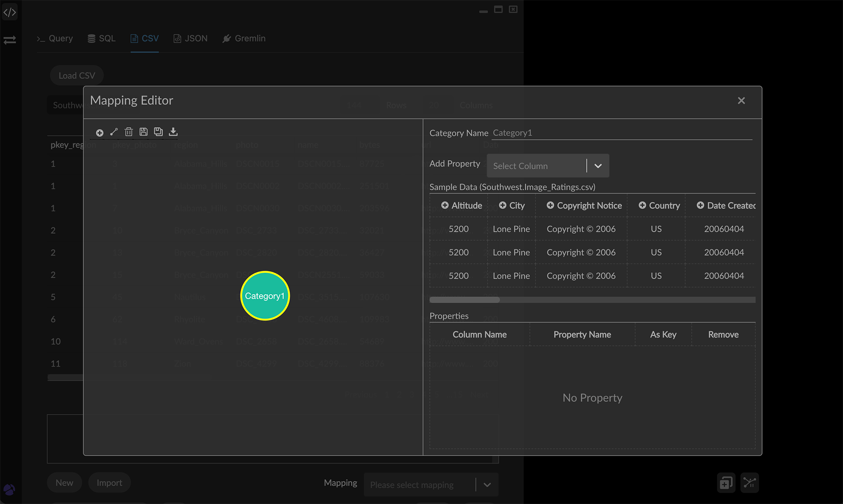Screen dimensions: 843x504
Task: Add Copyright Notice column as a property
Action: point(550,205)
